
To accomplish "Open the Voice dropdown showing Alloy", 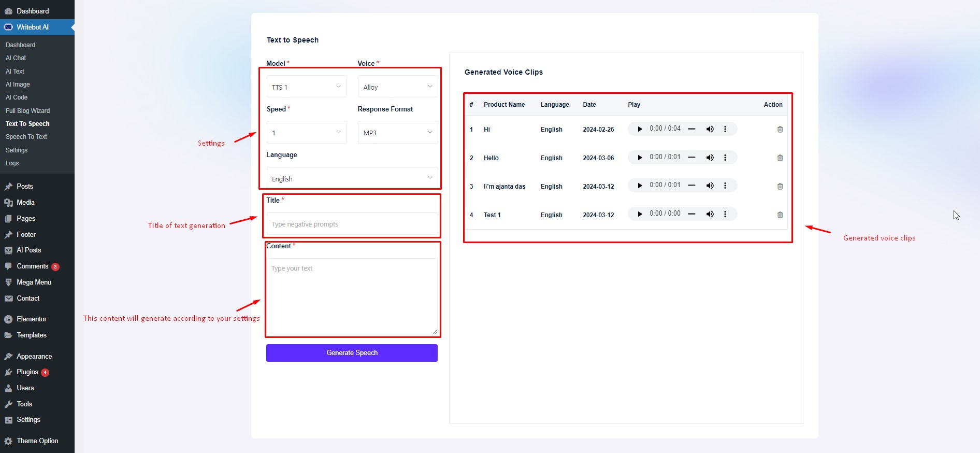I will tap(398, 87).
